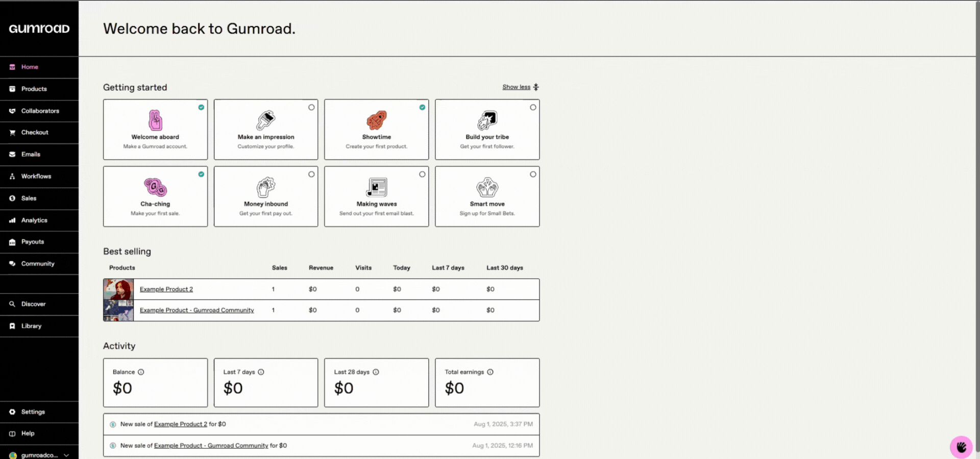Image resolution: width=980 pixels, height=459 pixels.
Task: Click the red Showtime illustration
Action: point(377,120)
